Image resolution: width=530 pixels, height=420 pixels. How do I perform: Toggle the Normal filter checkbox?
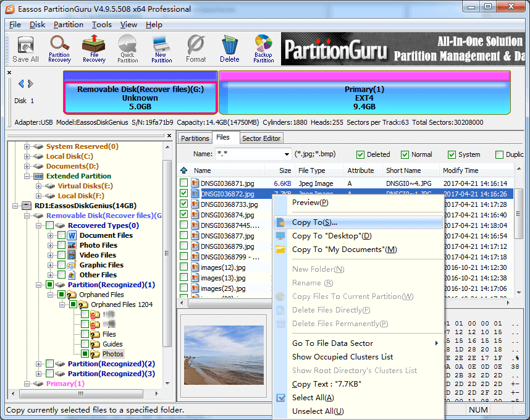pos(405,154)
